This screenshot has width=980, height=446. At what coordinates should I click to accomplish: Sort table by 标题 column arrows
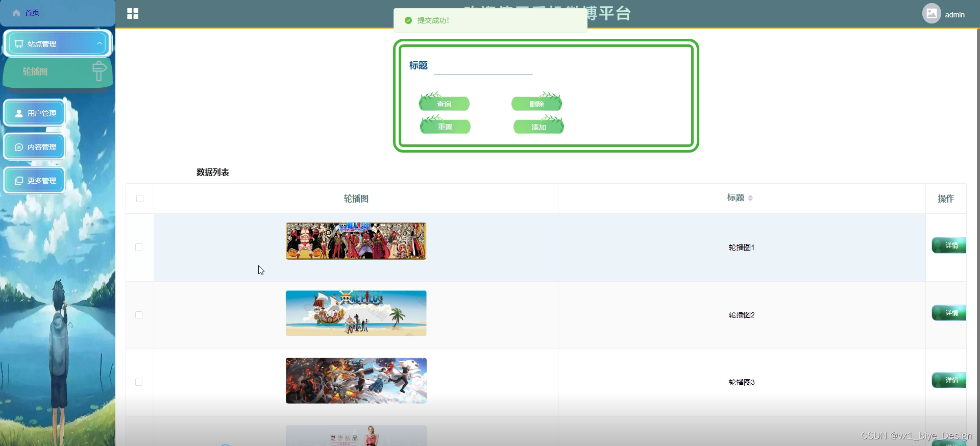coord(750,198)
